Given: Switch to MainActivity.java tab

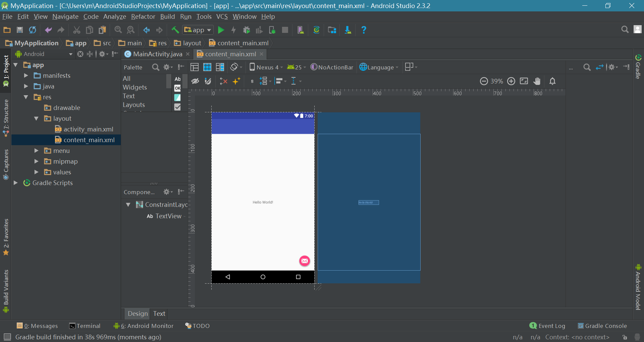Looking at the screenshot, I should [157, 54].
